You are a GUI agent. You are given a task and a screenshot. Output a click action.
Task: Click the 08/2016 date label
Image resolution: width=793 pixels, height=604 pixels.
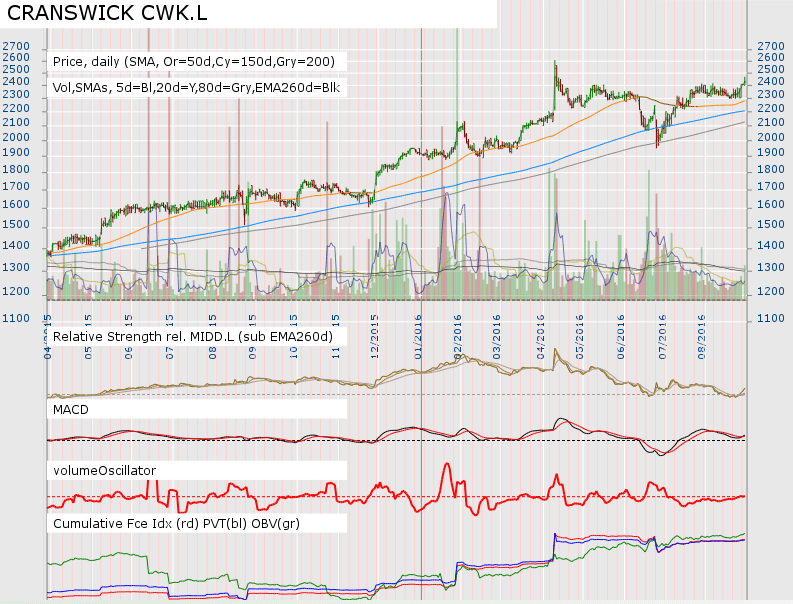click(x=702, y=337)
